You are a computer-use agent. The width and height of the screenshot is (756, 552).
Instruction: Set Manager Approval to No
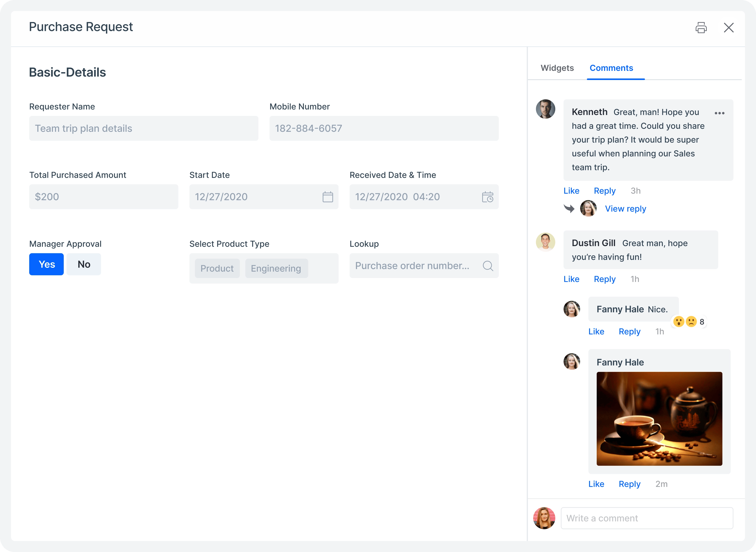84,264
